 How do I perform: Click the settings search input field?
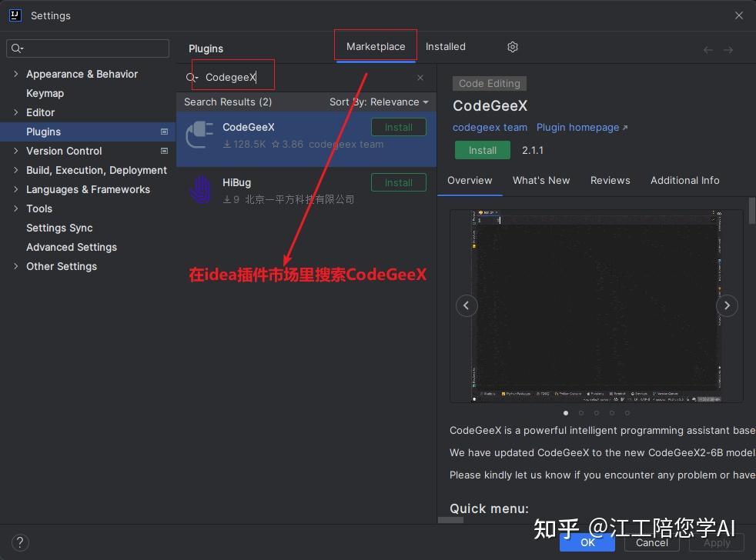pos(88,48)
